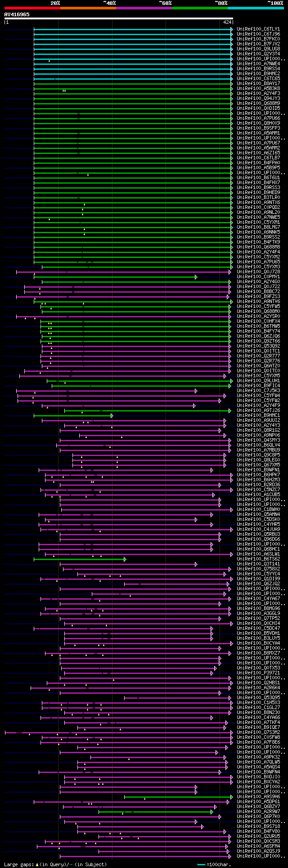
Task: Select label UniRef100_A7PU66
Action: coord(258,118)
